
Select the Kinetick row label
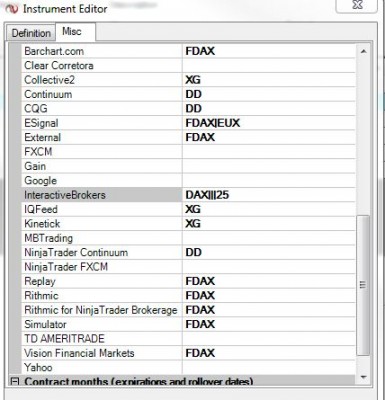coord(102,224)
